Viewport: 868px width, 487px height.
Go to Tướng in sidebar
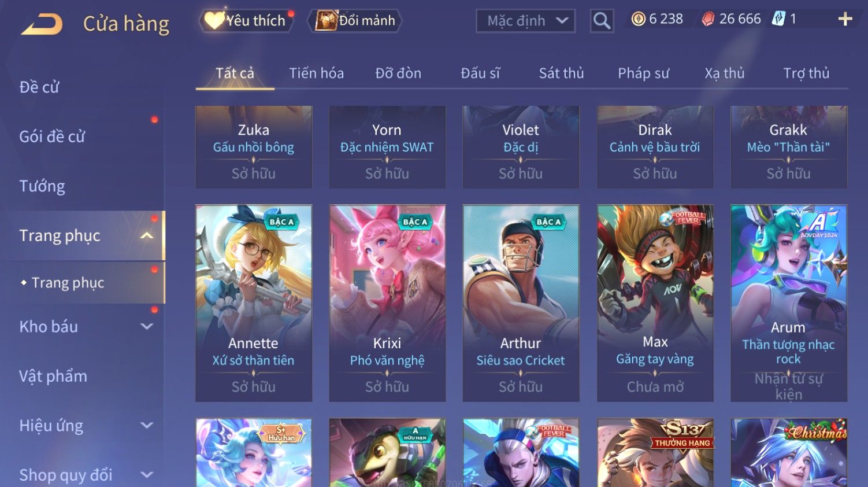coord(42,186)
